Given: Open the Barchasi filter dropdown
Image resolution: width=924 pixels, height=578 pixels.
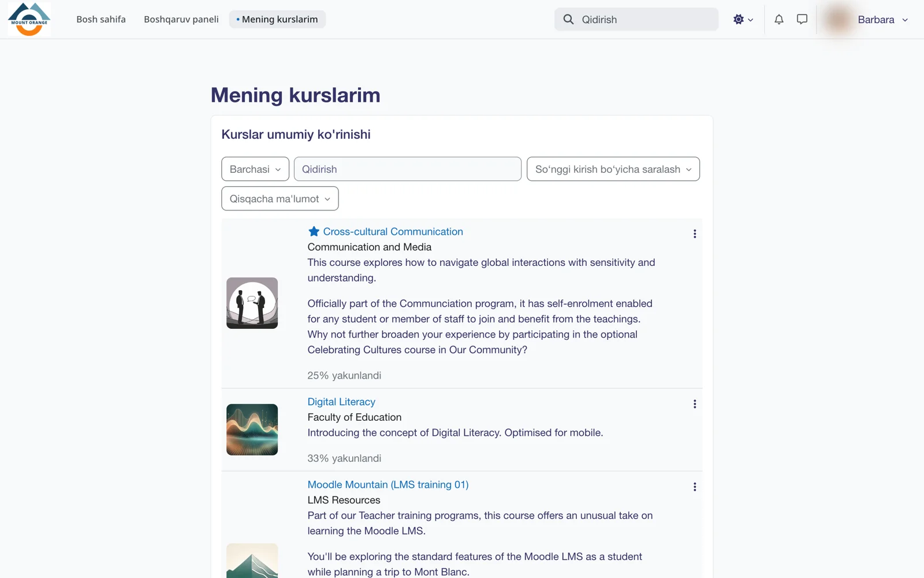Looking at the screenshot, I should pos(255,169).
